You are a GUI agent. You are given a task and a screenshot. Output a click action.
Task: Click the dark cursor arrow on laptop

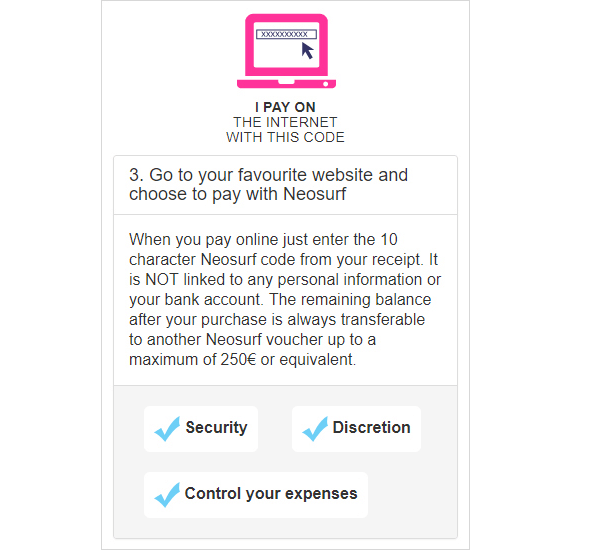(308, 50)
